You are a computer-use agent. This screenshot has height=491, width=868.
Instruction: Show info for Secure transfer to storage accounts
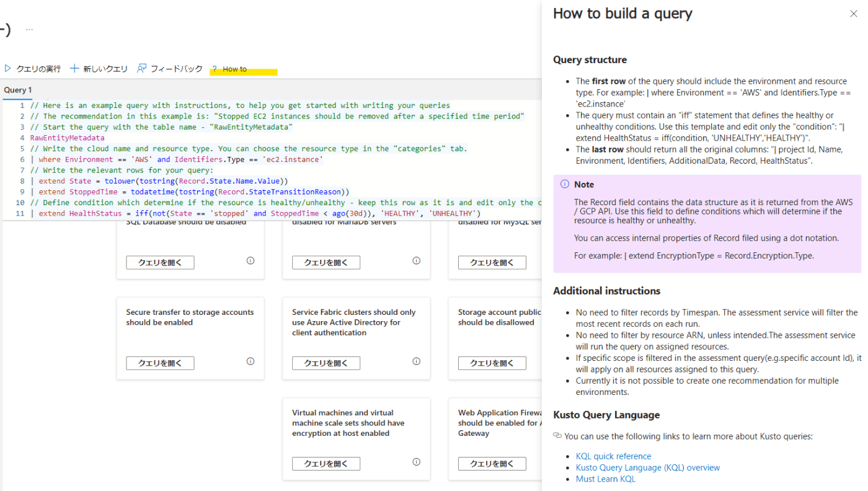(250, 361)
